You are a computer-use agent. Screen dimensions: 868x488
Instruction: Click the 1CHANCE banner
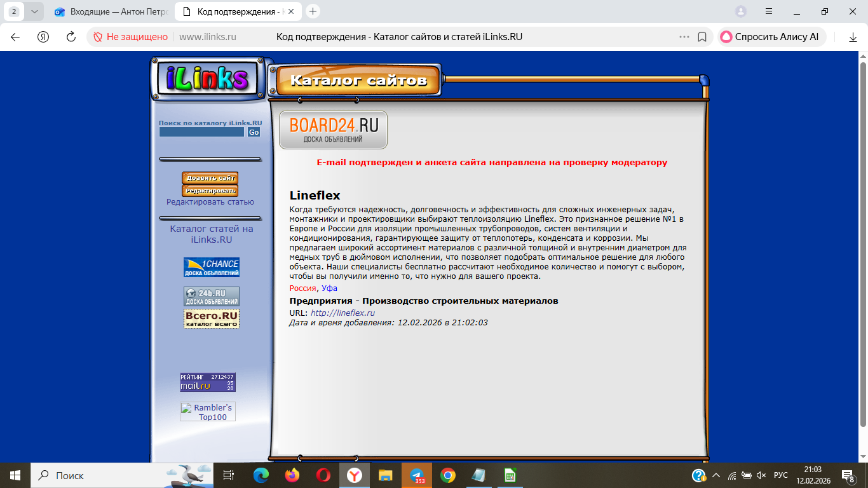pos(212,268)
